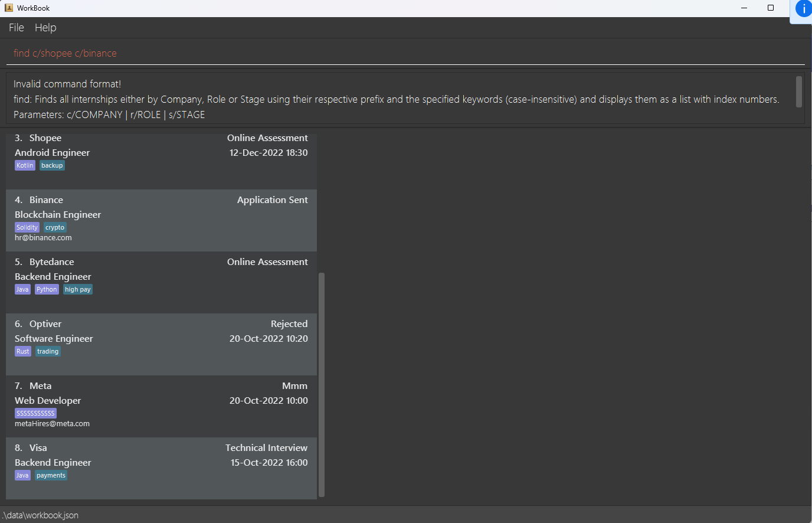
Task: Click the backup tag on Shopee
Action: click(52, 165)
